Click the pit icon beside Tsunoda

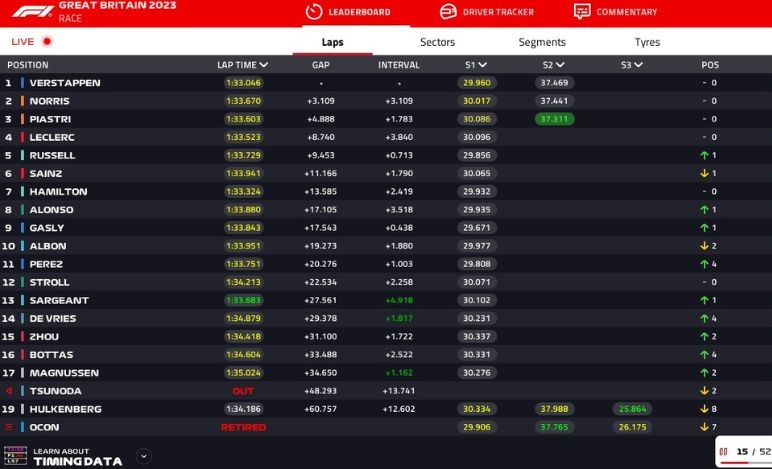pos(9,391)
